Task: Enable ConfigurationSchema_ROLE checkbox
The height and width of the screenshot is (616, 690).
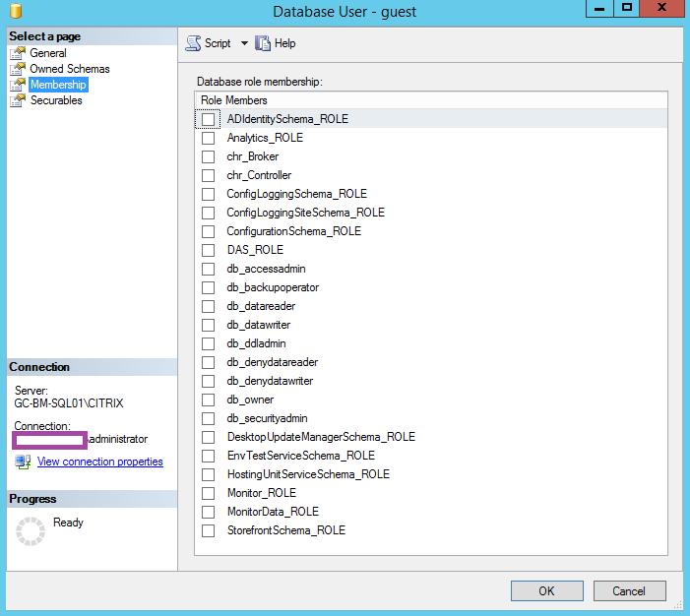Action: point(208,231)
